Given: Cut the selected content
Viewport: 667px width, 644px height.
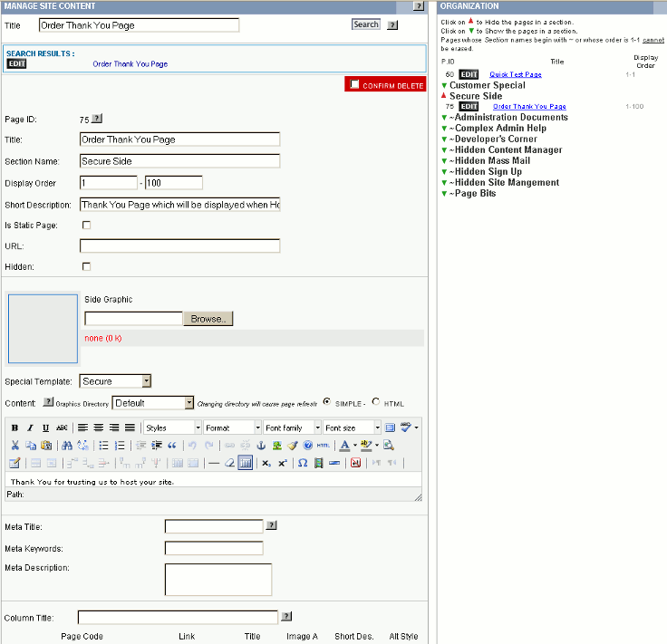Looking at the screenshot, I should click(14, 445).
